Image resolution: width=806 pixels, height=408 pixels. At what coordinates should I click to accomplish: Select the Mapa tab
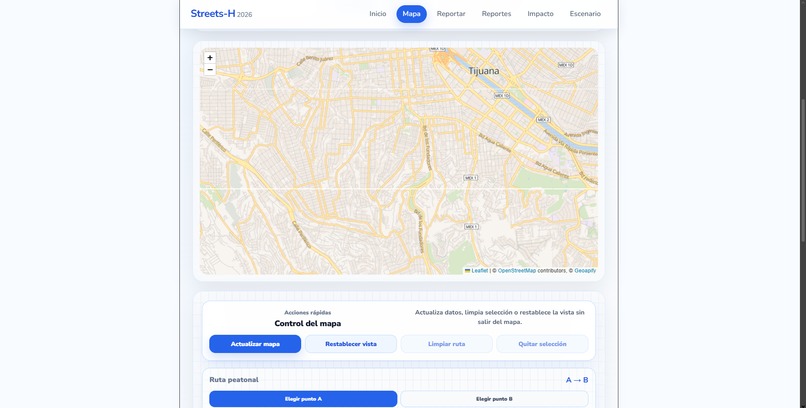[411, 14]
